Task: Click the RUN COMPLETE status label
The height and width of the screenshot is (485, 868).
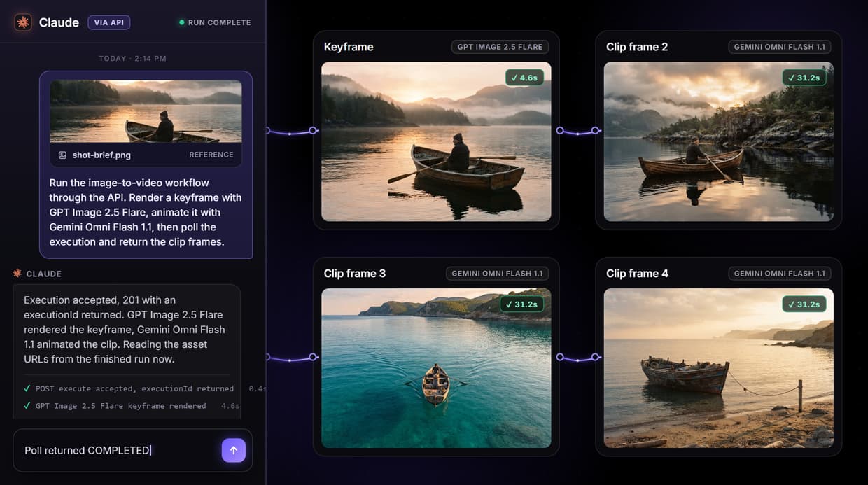Action: coord(219,22)
